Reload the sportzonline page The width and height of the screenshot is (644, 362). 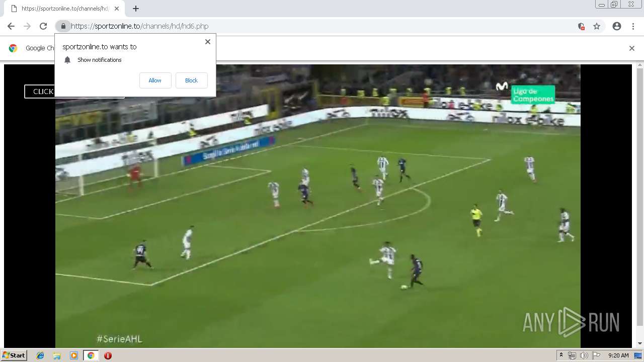pos(43,26)
